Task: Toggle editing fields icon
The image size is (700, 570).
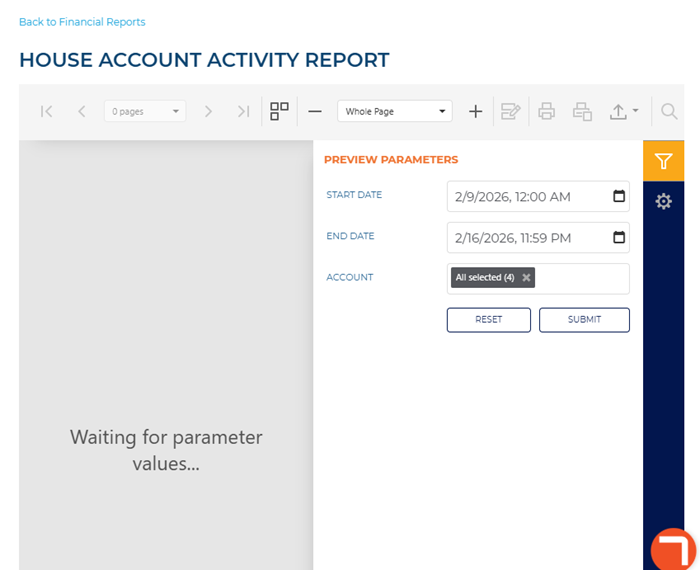Action: pyautogui.click(x=510, y=112)
